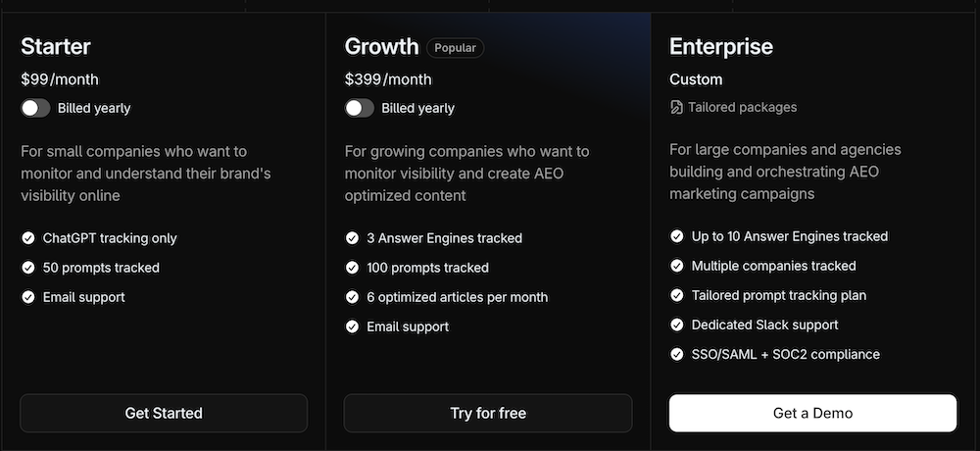Click checkmark icon beside 3 Answer Engines tracked

353,238
